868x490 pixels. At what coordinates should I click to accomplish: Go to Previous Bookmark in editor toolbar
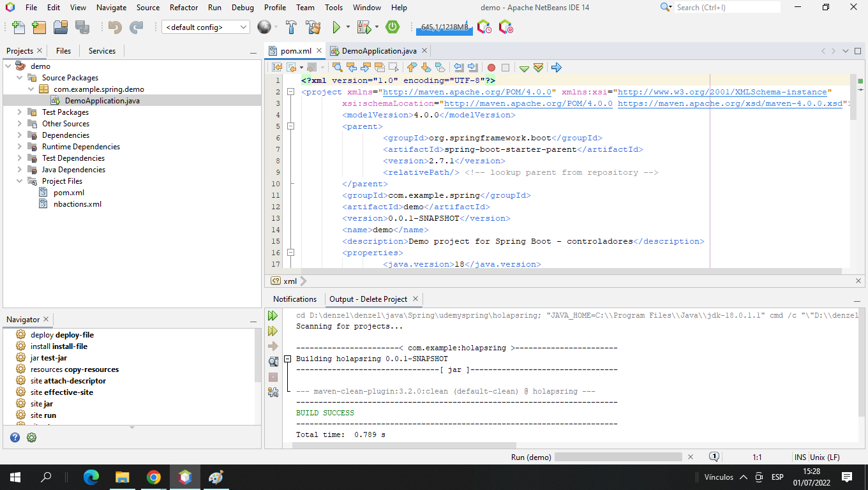[412, 67]
